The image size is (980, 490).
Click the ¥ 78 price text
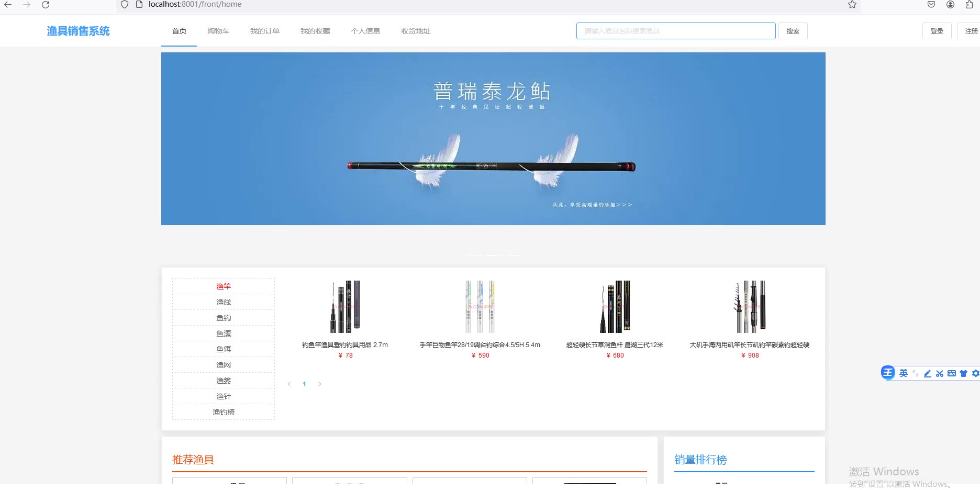pyautogui.click(x=346, y=355)
